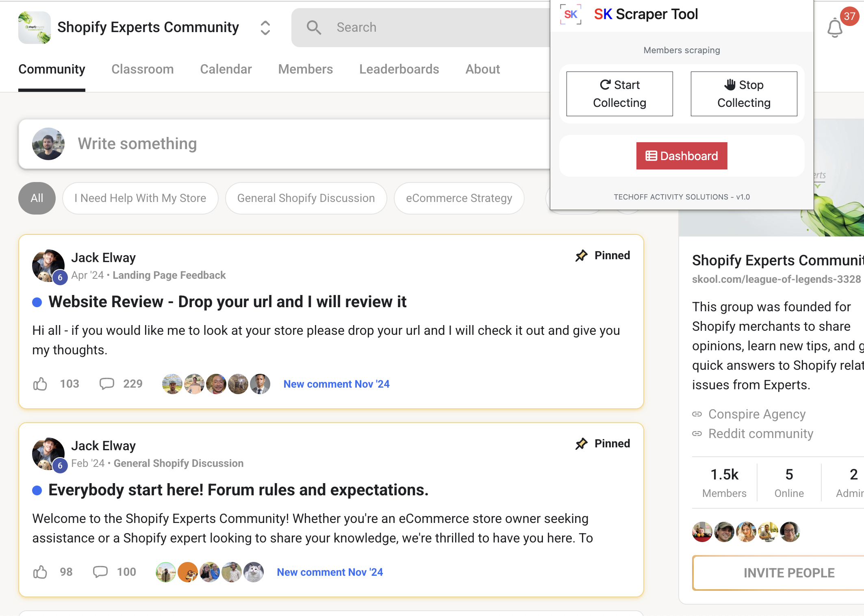Expand the community switcher chevrons

coord(265,28)
